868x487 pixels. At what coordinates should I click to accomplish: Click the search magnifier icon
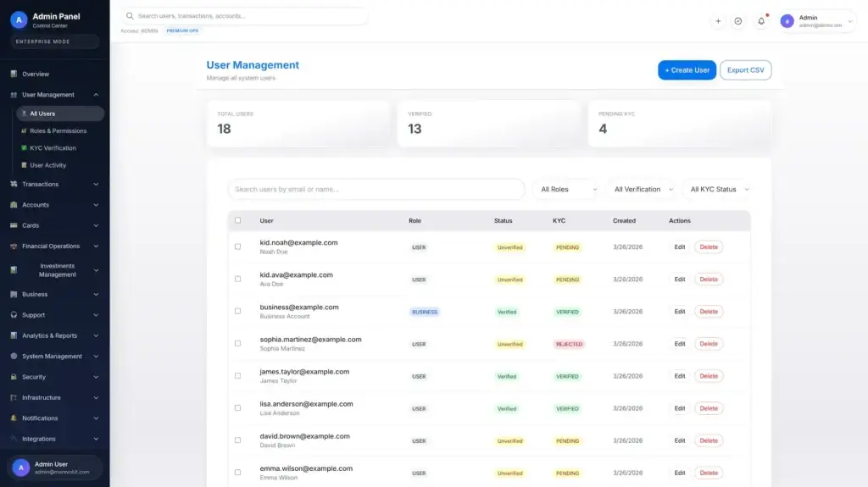click(130, 16)
